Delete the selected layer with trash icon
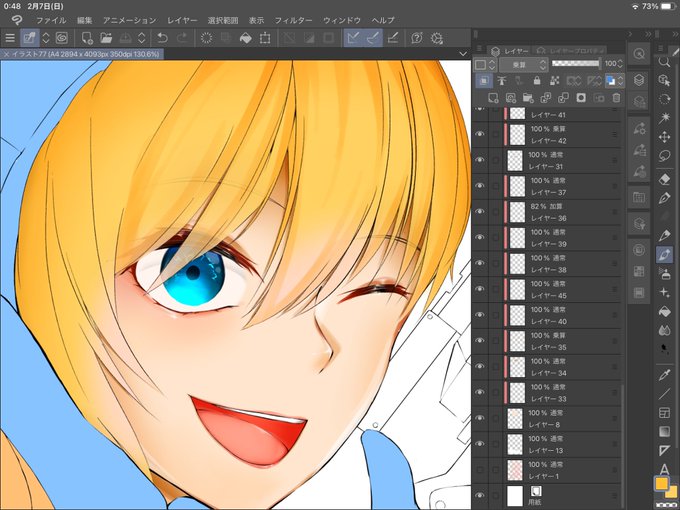The width and height of the screenshot is (680, 510). tap(616, 98)
